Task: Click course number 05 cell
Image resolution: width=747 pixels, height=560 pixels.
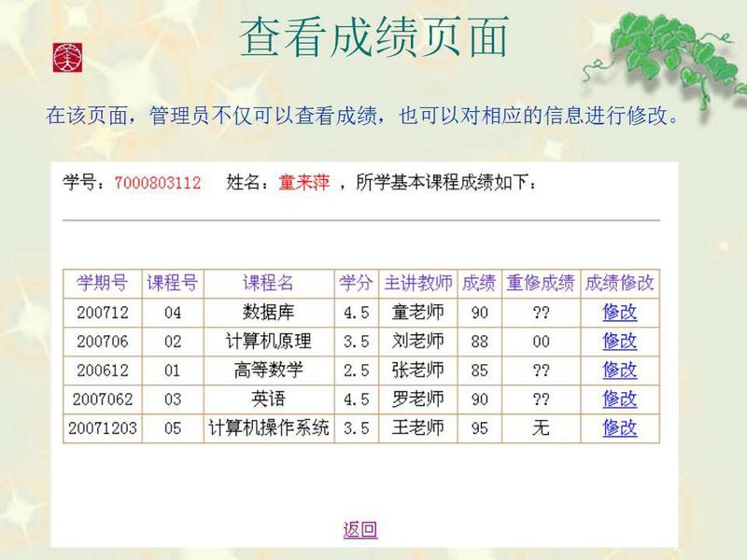Action: pyautogui.click(x=173, y=428)
